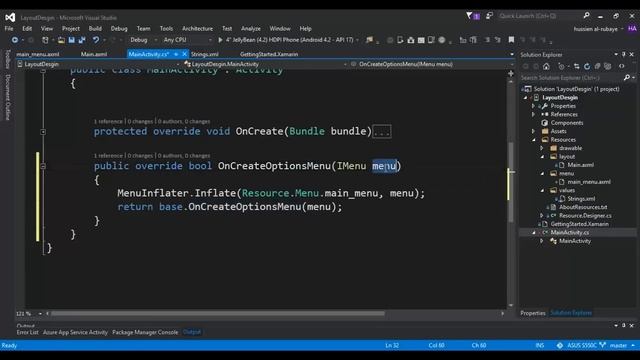Click the Solution Explorer Home icon

pos(546,66)
